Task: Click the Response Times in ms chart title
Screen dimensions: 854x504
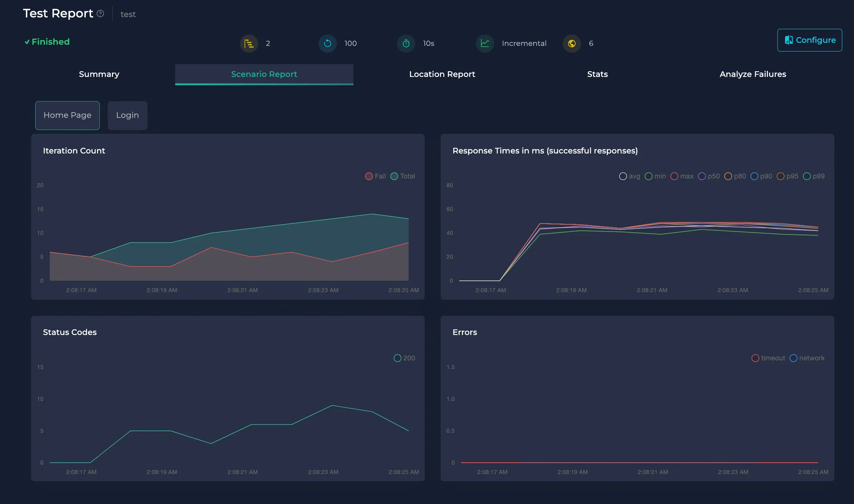Action: tap(545, 151)
